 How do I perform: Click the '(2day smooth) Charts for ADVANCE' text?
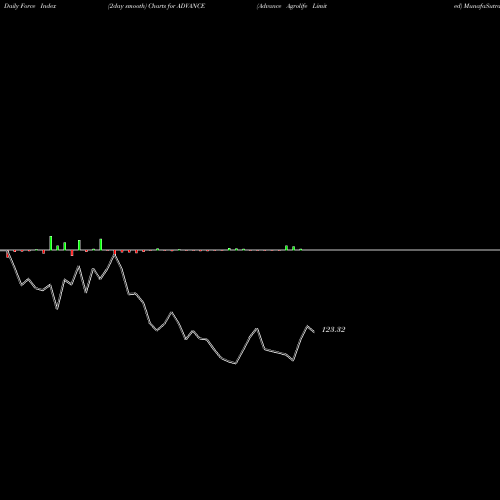pos(156,6)
